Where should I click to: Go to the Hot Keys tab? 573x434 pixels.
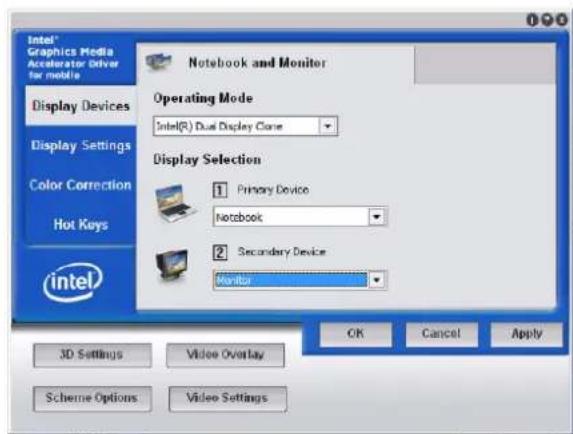click(x=81, y=224)
